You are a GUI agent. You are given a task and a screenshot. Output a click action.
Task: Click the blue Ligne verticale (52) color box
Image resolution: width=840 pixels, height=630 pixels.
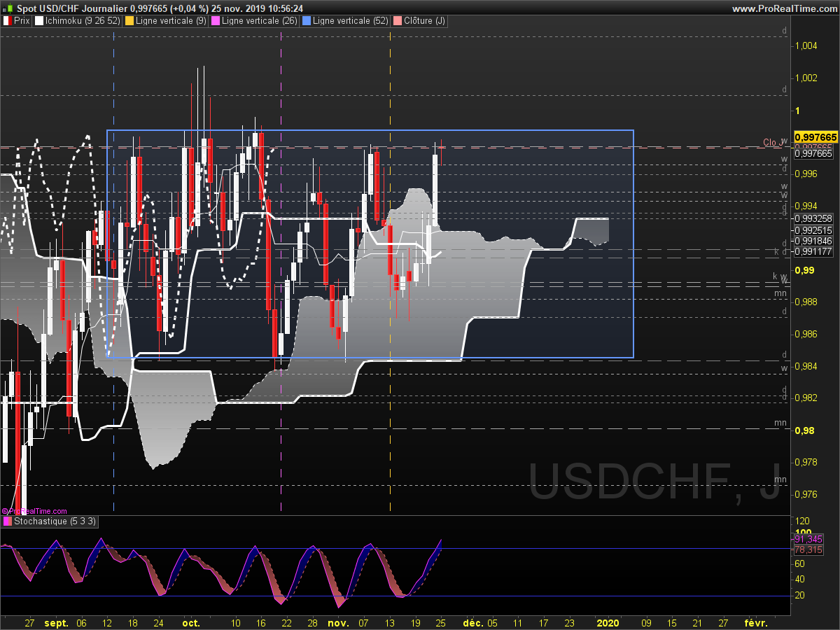pyautogui.click(x=307, y=21)
